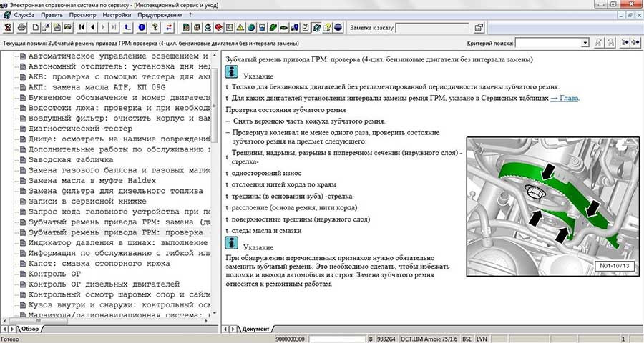Screen dimensions: 644x343
Task: Select tree item Записи в сервисной книжке
Action: 87,202
